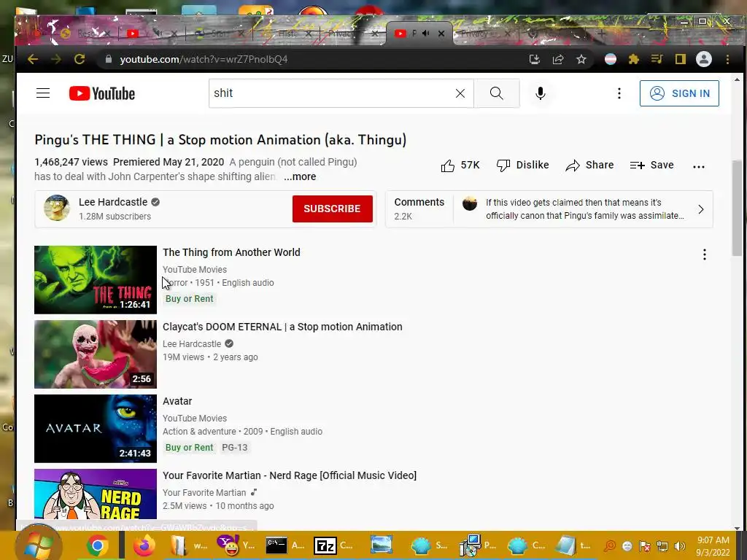Close the active YouTube tab
The width and height of the screenshot is (747, 560).
441,34
